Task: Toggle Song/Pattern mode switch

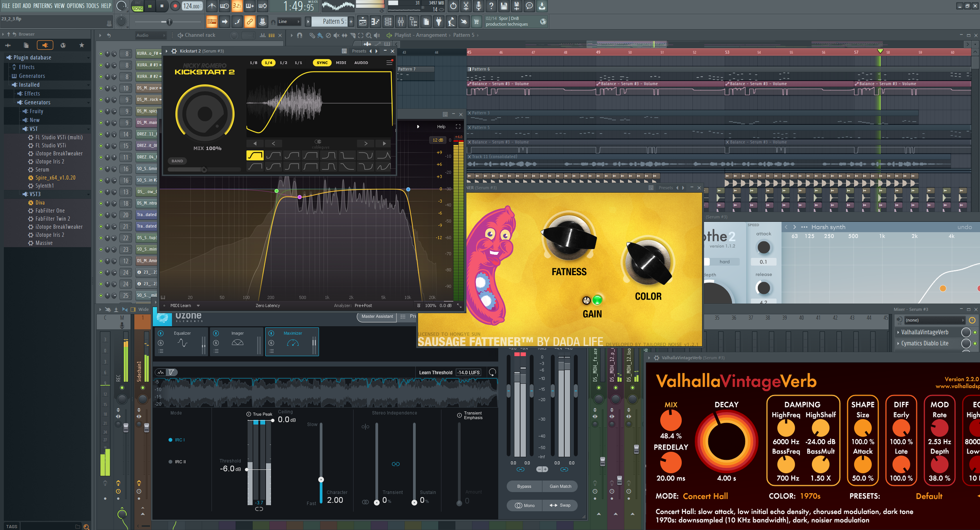Action: point(138,6)
